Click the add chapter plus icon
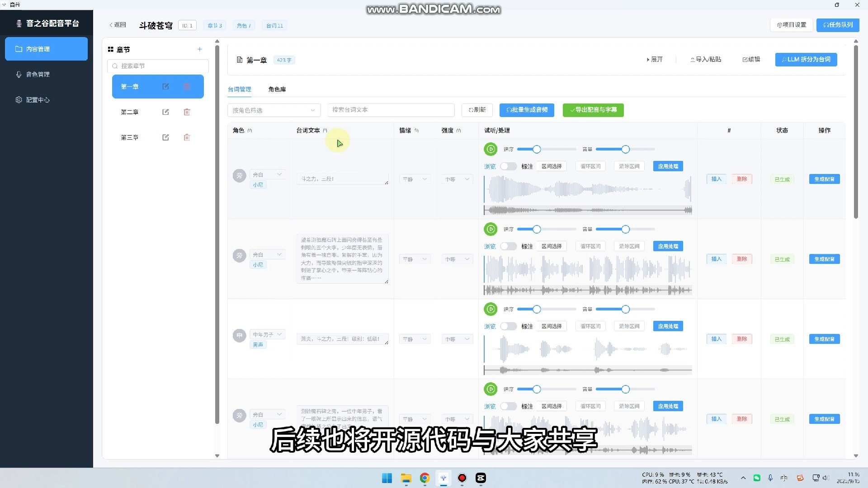The image size is (868, 488). pos(199,49)
